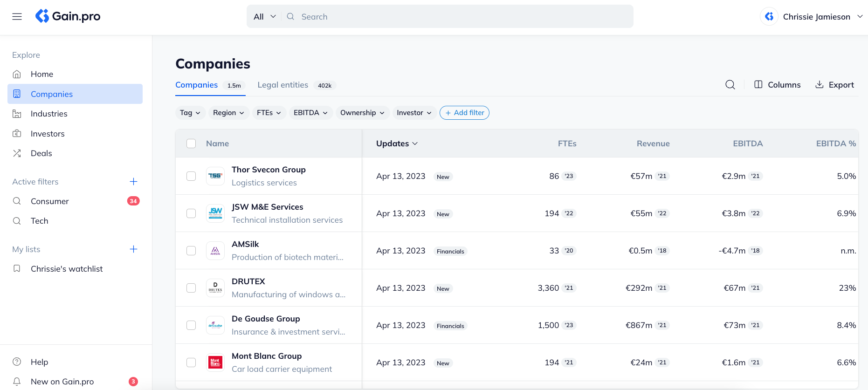Open the Investor filter dropdown

[414, 113]
